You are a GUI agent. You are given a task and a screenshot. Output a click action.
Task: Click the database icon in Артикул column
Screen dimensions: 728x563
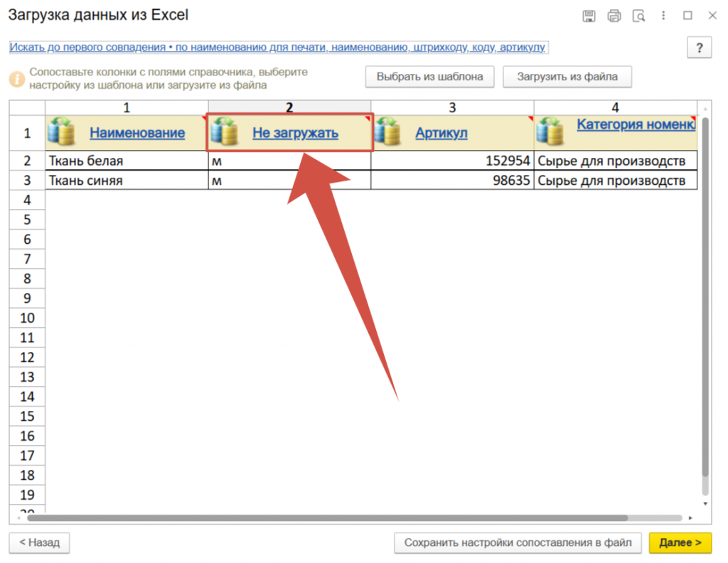coord(387,132)
